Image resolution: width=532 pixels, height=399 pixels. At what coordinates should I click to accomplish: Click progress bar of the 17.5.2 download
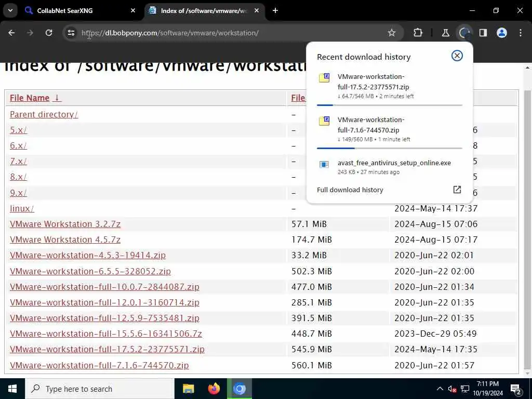[x=390, y=105]
